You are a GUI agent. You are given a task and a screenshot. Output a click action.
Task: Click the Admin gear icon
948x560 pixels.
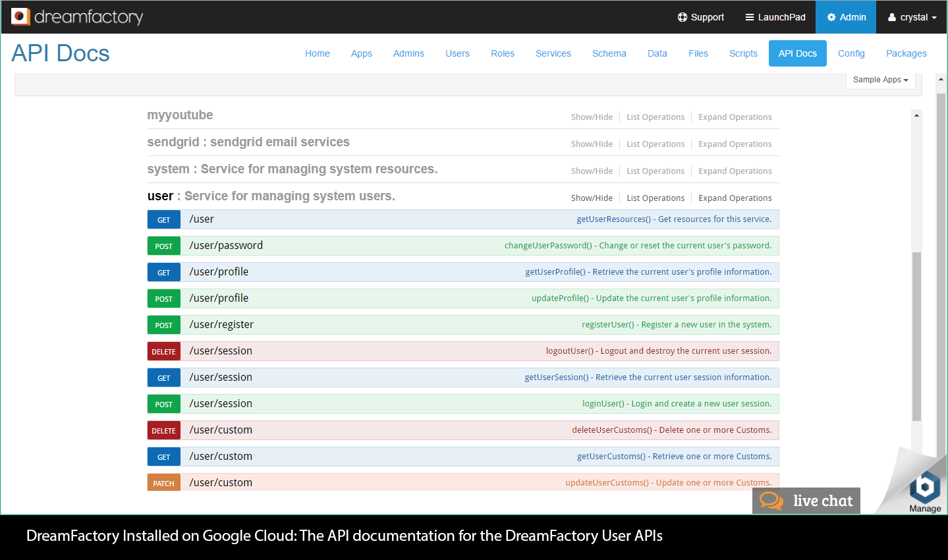[x=831, y=17]
